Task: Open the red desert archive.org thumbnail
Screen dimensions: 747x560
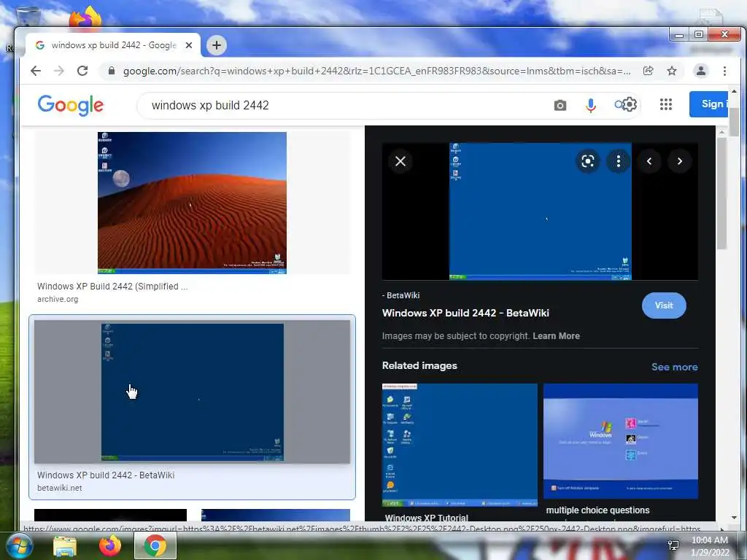Action: tap(192, 203)
